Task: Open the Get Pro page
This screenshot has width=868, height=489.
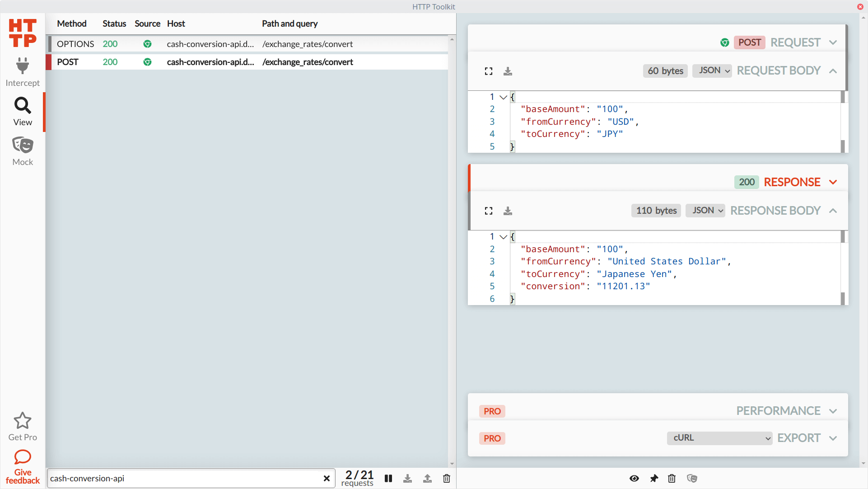Action: pyautogui.click(x=22, y=425)
